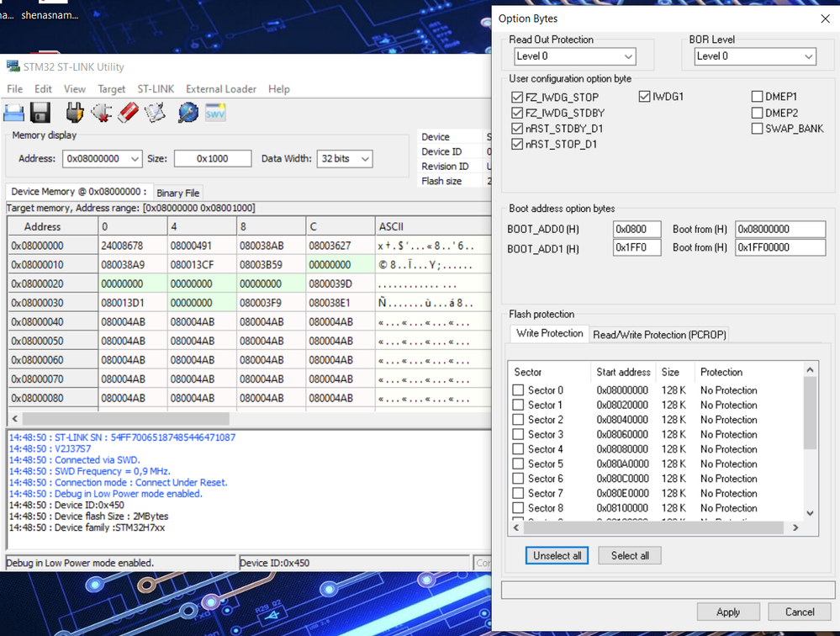
Task: Select the Sector 5 checkbox
Action: coord(518,464)
